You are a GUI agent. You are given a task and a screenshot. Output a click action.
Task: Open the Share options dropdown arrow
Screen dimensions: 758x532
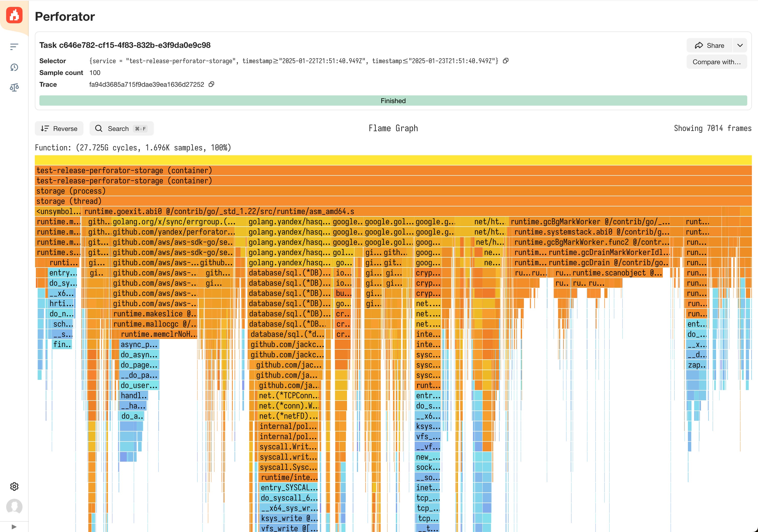point(740,46)
